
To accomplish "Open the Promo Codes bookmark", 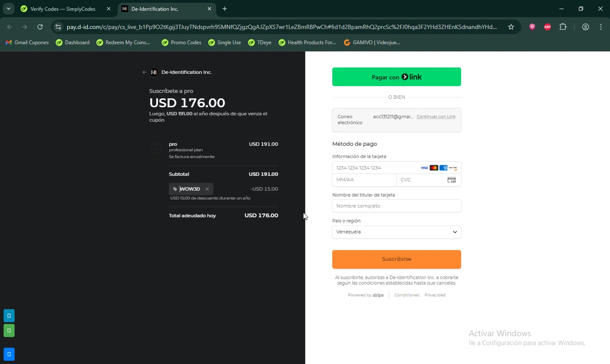I will click(181, 42).
